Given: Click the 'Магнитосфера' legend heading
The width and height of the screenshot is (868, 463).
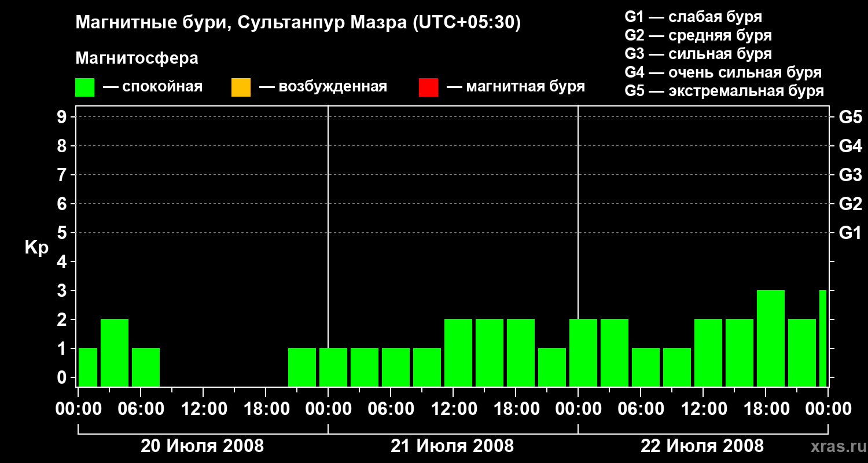Looking at the screenshot, I should 137,58.
